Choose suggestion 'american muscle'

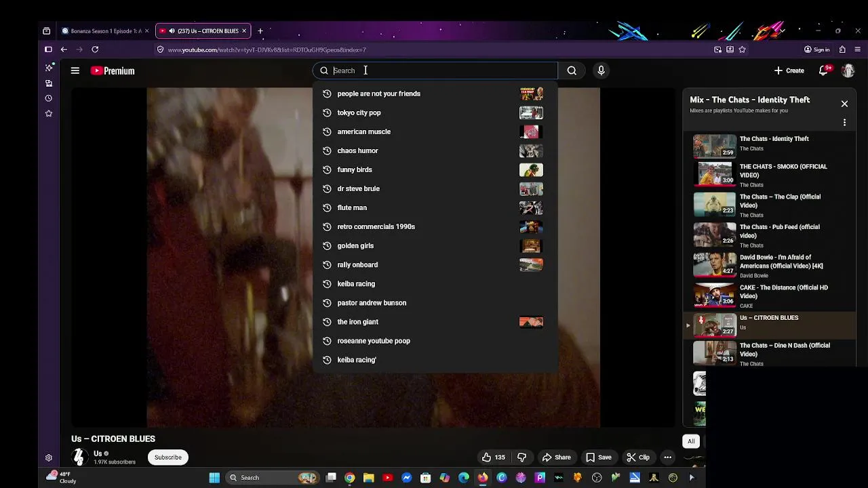[x=435, y=131]
